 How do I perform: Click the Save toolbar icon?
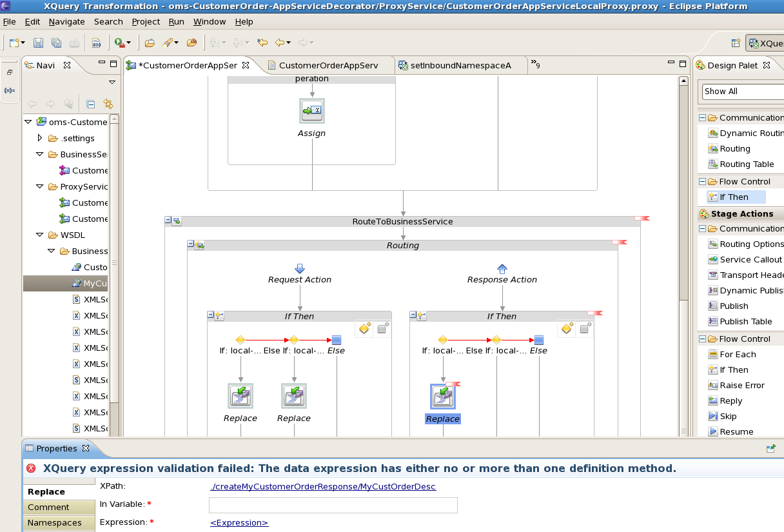click(x=38, y=43)
